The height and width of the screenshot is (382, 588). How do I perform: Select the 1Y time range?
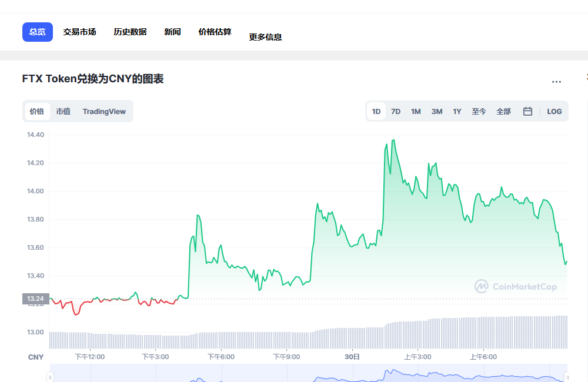pos(457,111)
